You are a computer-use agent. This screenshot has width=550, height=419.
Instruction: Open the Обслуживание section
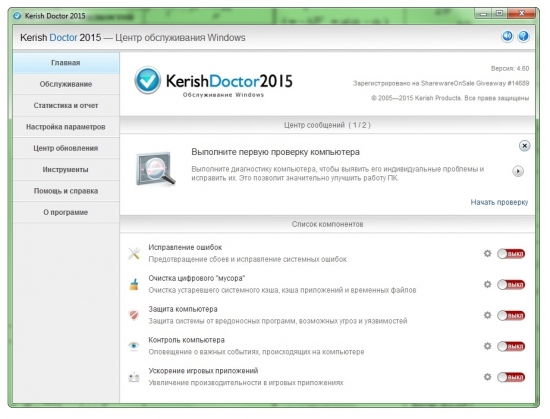tap(66, 84)
